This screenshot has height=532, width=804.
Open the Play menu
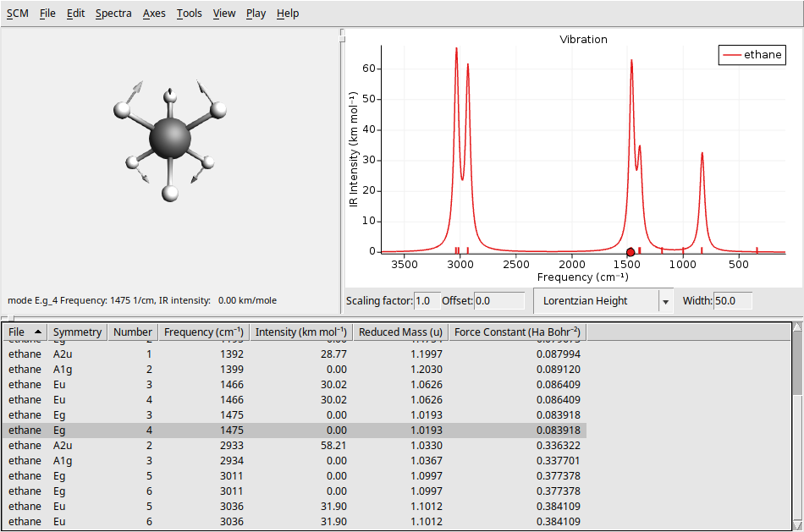[256, 13]
